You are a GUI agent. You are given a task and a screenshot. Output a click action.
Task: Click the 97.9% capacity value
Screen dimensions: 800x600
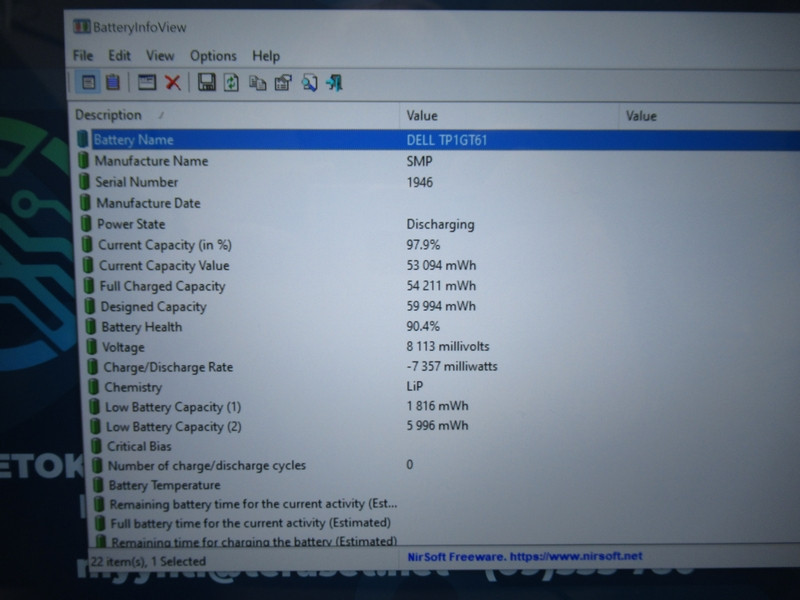click(423, 245)
